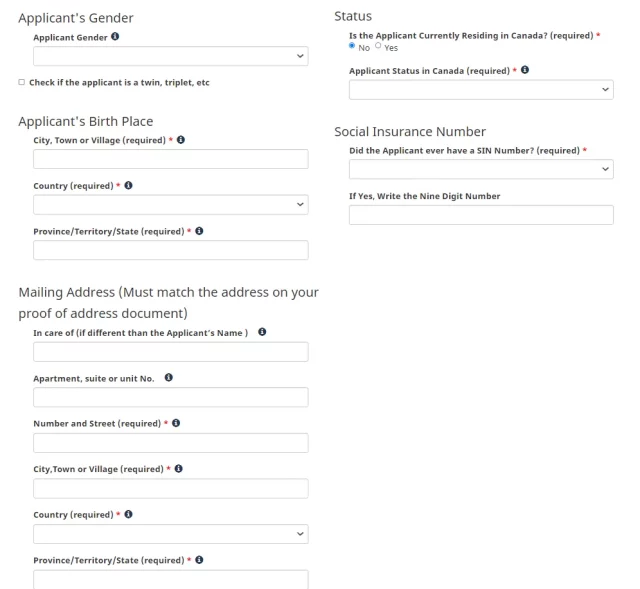Click info icon next to Apartment, suite or unit No.
Screen dimensions: 640x589
(168, 378)
